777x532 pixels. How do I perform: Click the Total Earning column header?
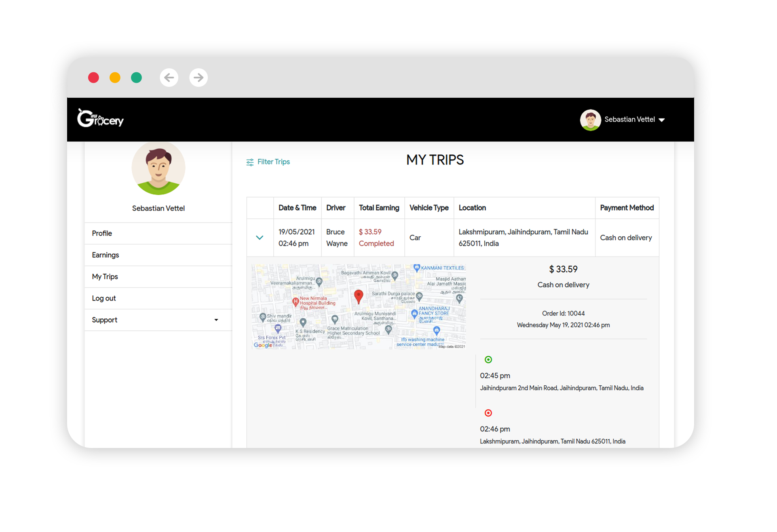click(379, 208)
